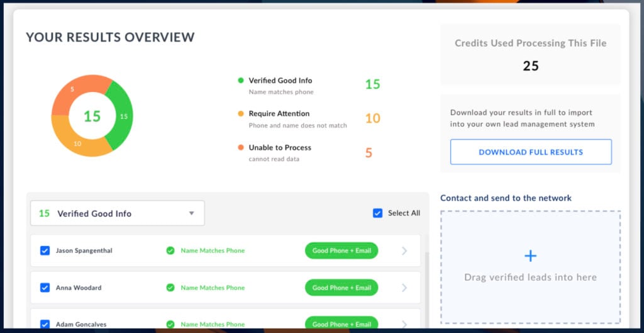Click the Drag verified leads into here drop zone
The width and height of the screenshot is (644, 333).
point(530,268)
